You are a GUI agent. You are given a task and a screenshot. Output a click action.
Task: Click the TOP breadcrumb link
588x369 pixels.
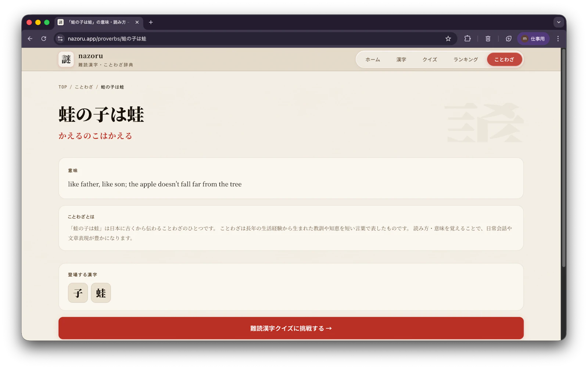tap(63, 87)
